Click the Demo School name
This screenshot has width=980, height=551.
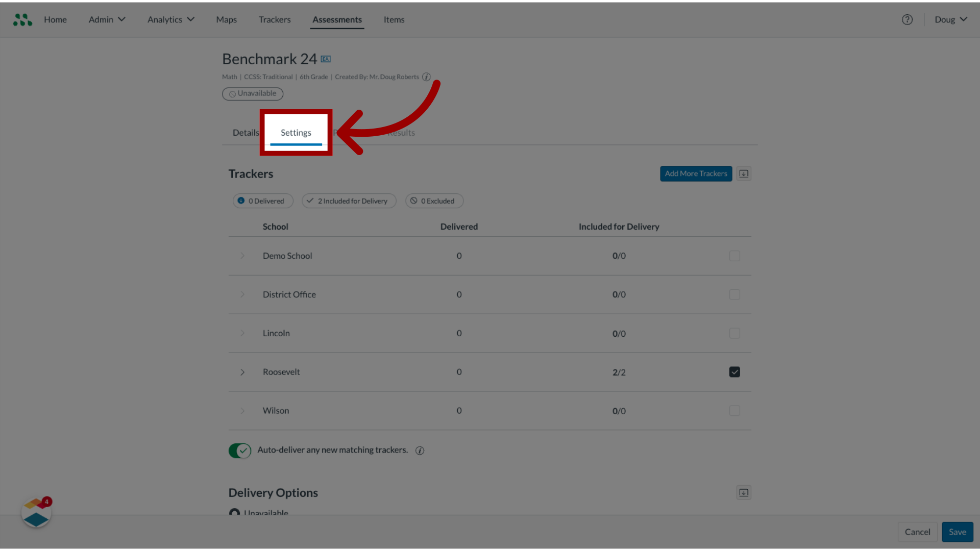click(287, 256)
